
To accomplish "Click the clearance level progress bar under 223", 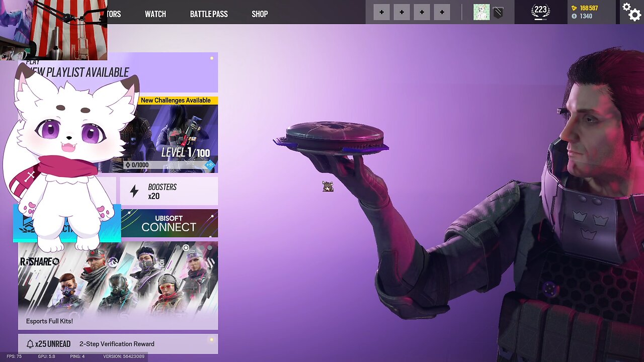I will pyautogui.click(x=541, y=19).
